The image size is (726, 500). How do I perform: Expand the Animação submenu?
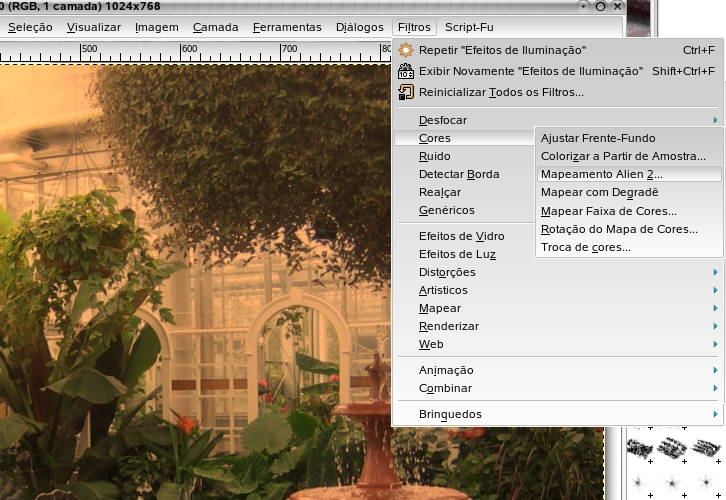[x=557, y=370]
